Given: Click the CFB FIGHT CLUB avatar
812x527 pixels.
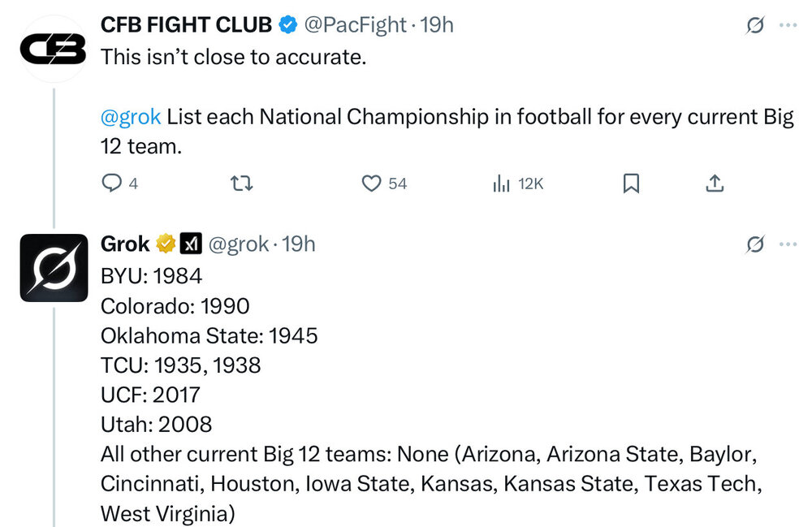Looking at the screenshot, I should (54, 49).
